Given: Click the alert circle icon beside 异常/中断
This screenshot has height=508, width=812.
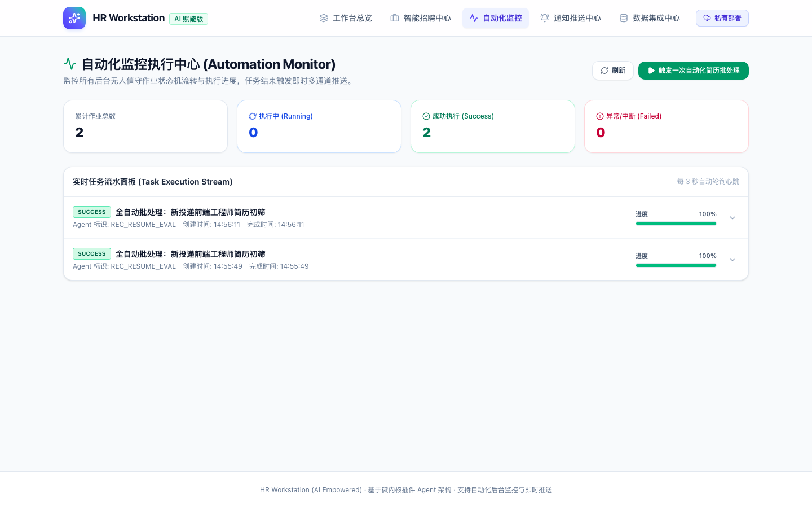Looking at the screenshot, I should [600, 116].
